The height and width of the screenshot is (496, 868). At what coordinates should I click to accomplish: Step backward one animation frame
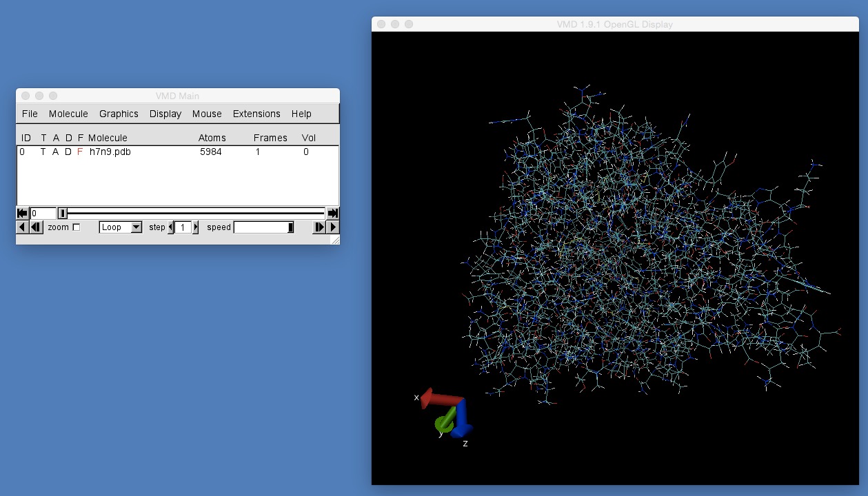click(35, 227)
